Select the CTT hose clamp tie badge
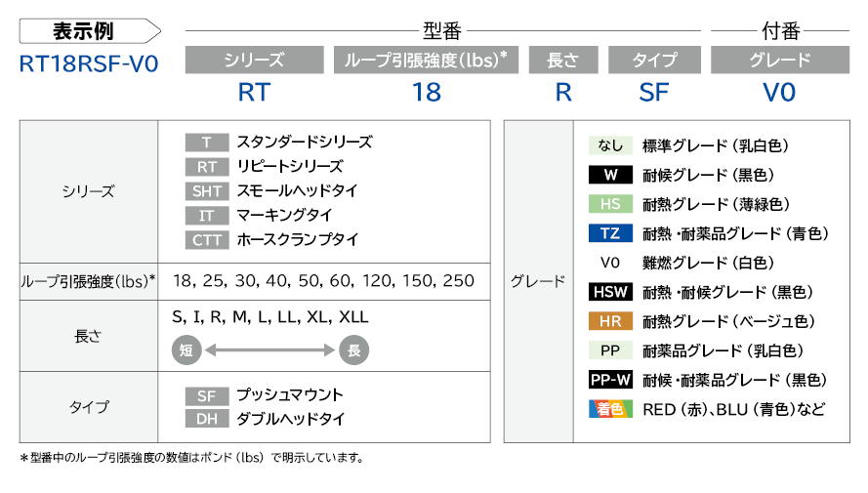The height and width of the screenshot is (493, 868). coord(207,240)
